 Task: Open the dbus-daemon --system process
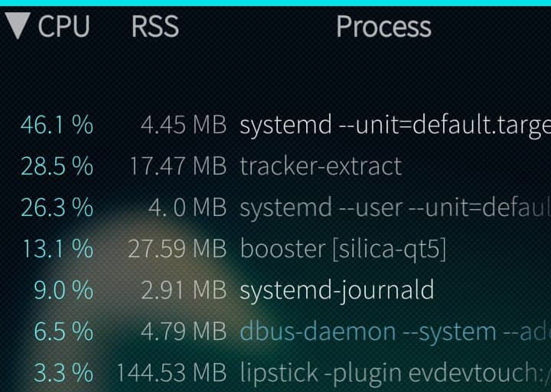click(x=396, y=332)
